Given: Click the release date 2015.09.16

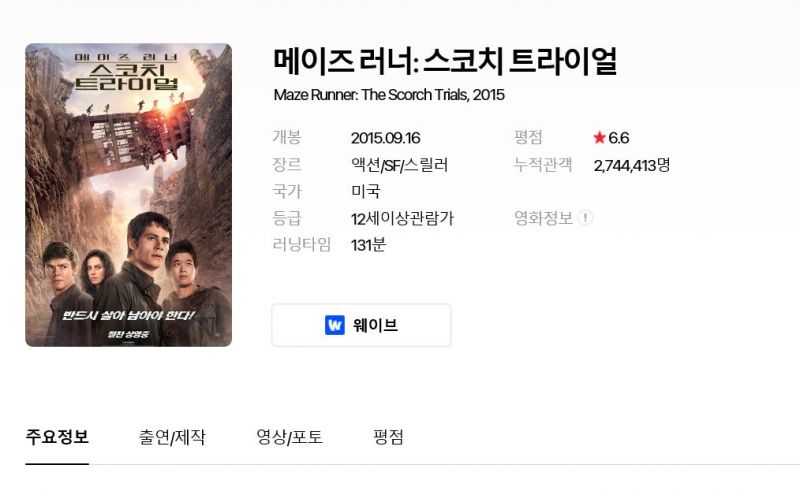Looking at the screenshot, I should (386, 138).
